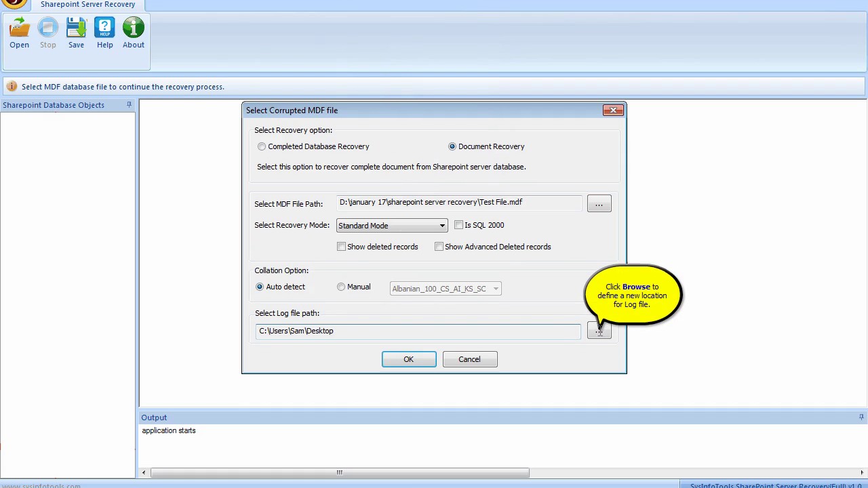Screen dimensions: 868x488
Task: Select Completed Database Recovery option
Action: coord(262,146)
